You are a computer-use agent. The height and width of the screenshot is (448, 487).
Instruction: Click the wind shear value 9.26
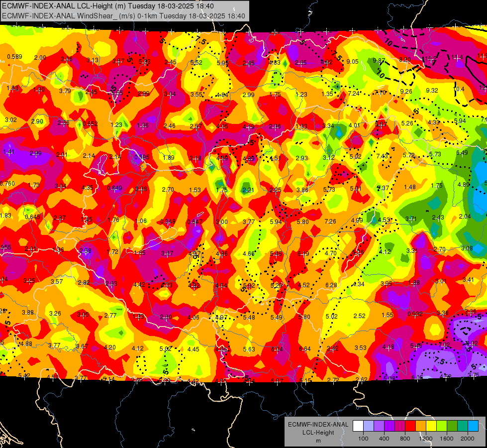406,91
